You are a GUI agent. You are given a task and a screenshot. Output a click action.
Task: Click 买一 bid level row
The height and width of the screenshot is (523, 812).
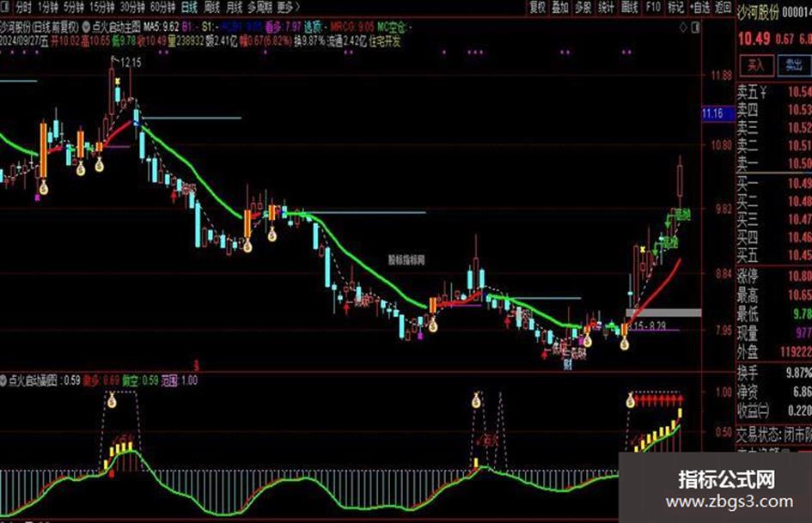tap(774, 183)
